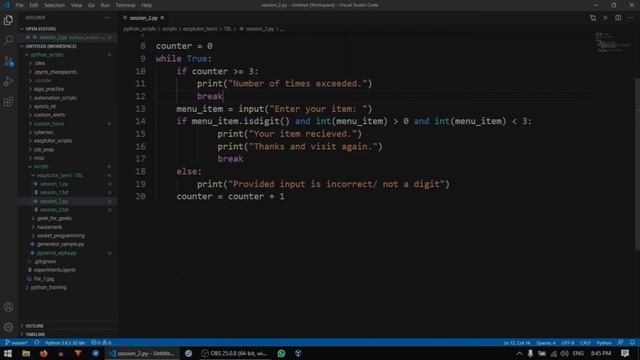640x360 pixels.
Task: Open the Help menu
Action: (x=147, y=5)
